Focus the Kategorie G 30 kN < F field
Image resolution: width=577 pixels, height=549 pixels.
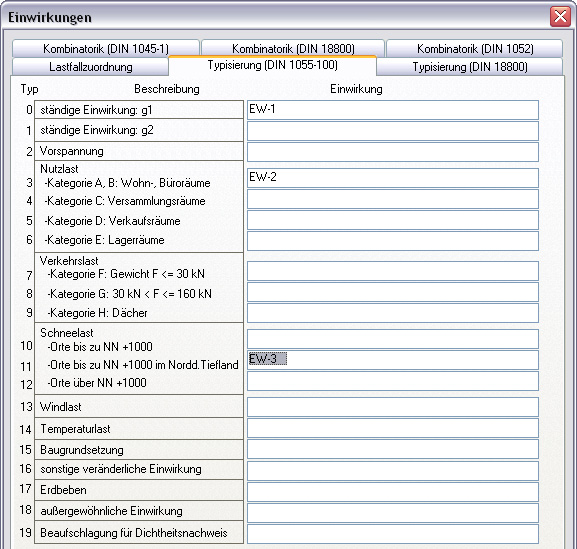pos(393,292)
